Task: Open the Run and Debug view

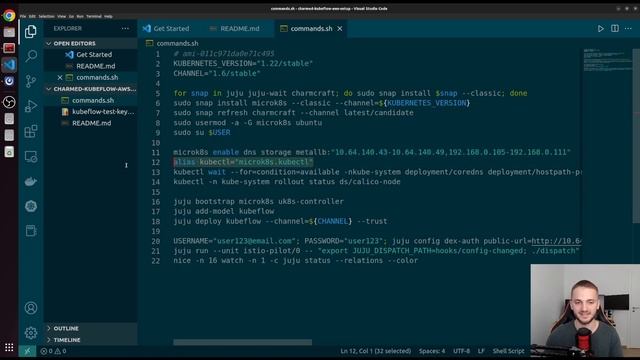Action: (31, 106)
